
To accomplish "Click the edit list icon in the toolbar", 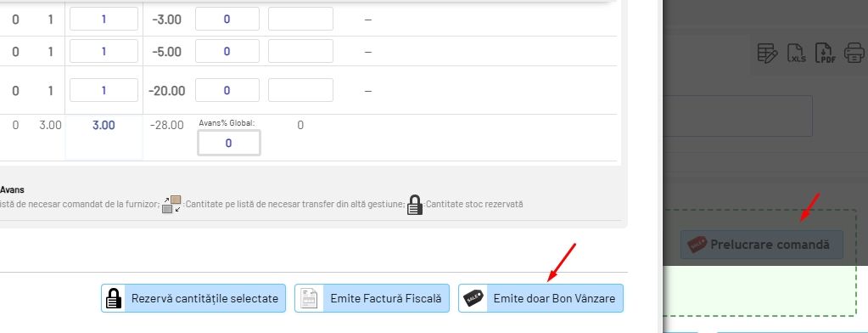I will (x=767, y=54).
